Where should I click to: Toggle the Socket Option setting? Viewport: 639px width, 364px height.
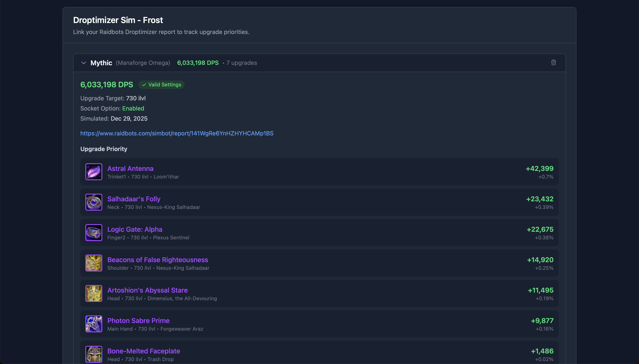click(133, 108)
